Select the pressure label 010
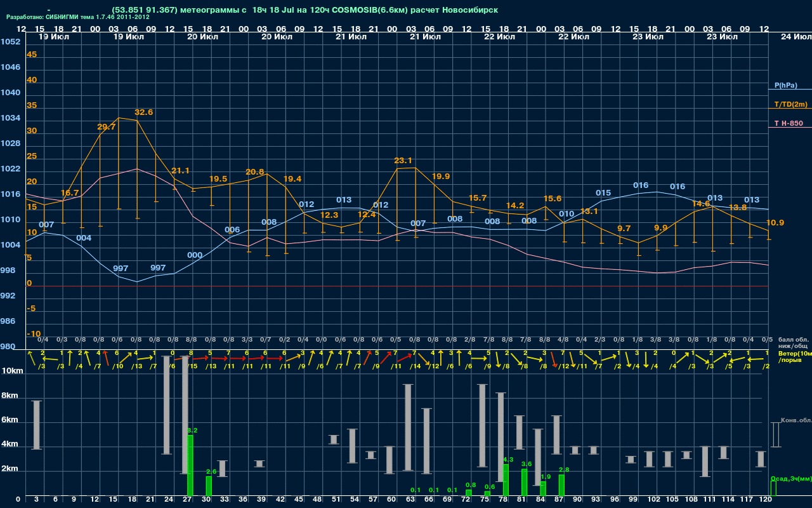This screenshot has width=812, height=508. (566, 214)
